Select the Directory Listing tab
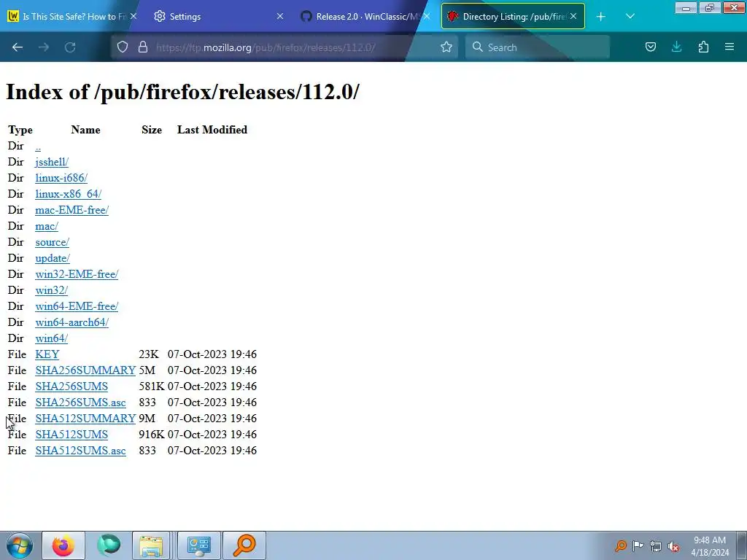 pos(513,17)
